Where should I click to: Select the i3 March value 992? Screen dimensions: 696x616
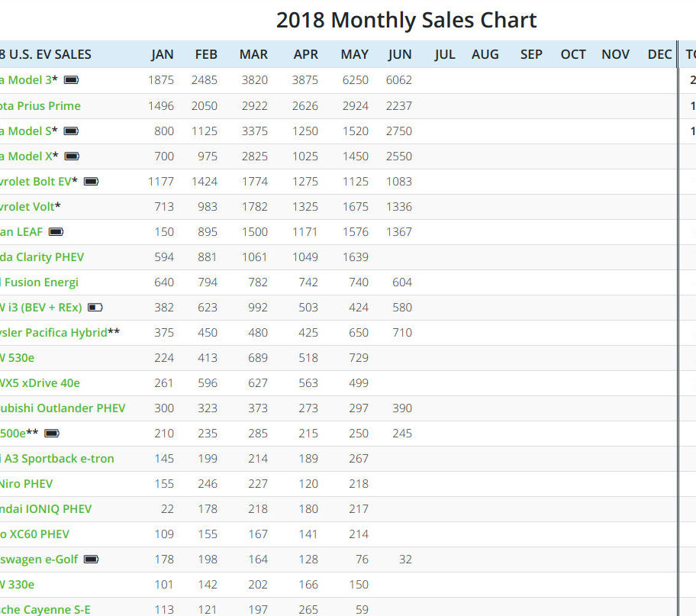tap(258, 308)
